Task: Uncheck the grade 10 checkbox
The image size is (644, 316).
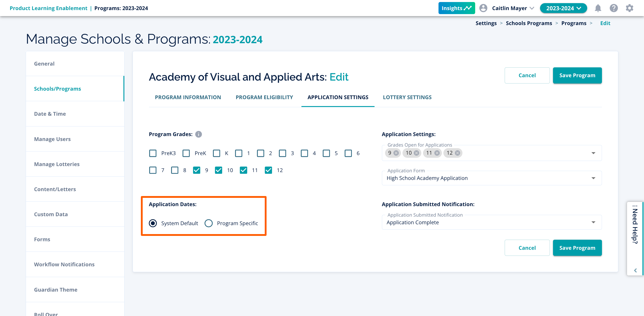Action: (x=218, y=170)
